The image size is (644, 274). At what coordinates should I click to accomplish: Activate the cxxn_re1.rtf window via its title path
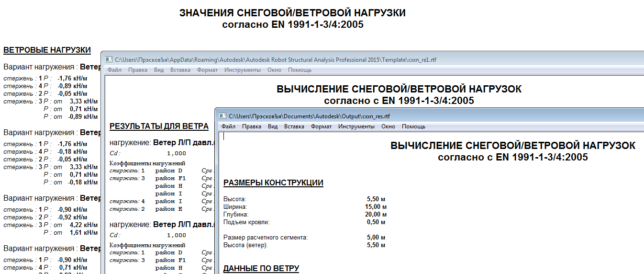tap(276, 60)
